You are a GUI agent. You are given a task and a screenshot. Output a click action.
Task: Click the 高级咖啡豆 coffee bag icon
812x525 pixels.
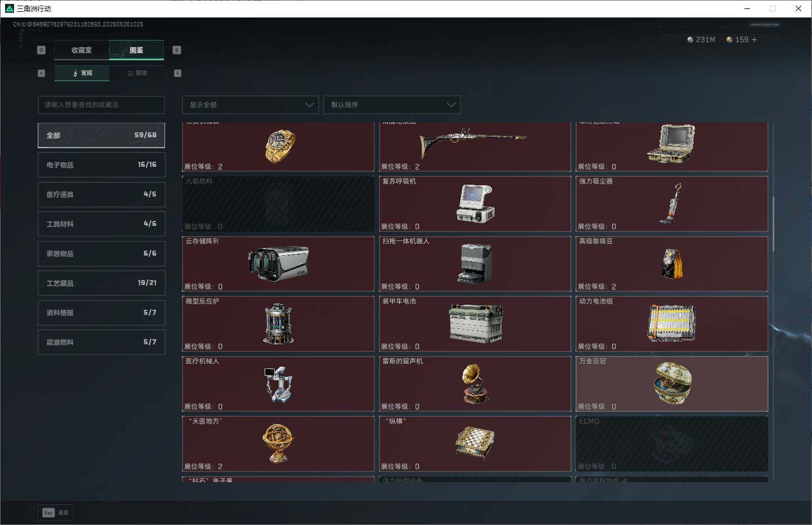pos(672,264)
